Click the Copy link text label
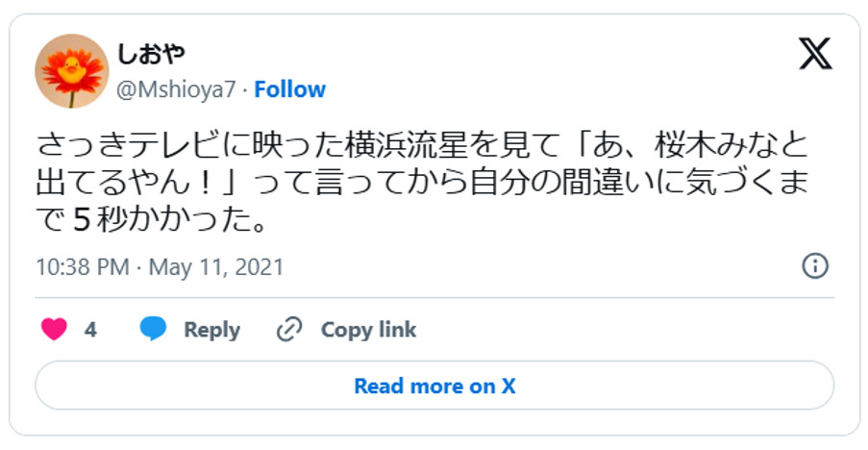Viewport: 868px width, 450px height. point(368,330)
